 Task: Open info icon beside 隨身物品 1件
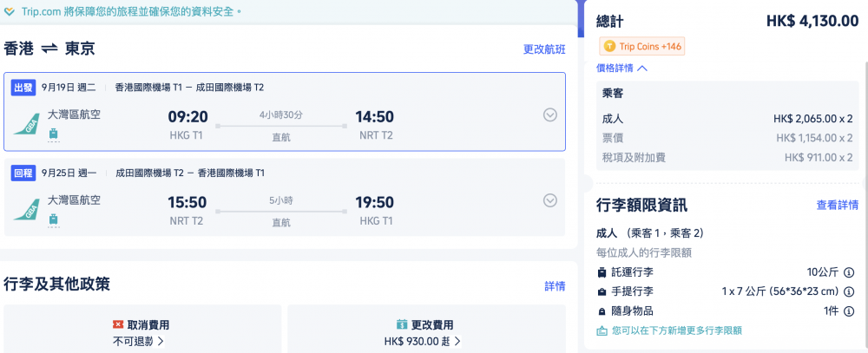848,311
